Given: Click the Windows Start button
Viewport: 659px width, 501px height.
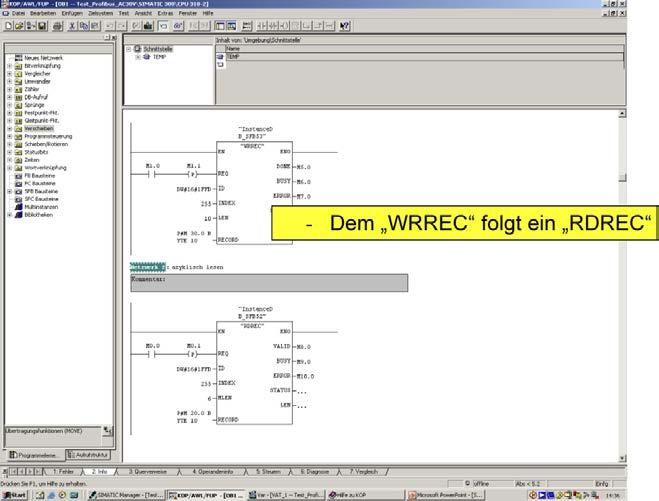Looking at the screenshot, I should pyautogui.click(x=14, y=495).
